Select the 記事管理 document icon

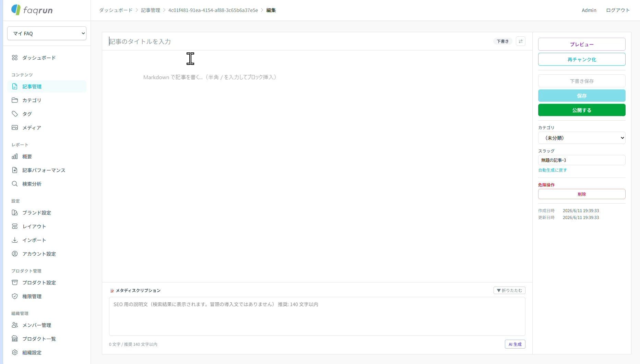[15, 86]
